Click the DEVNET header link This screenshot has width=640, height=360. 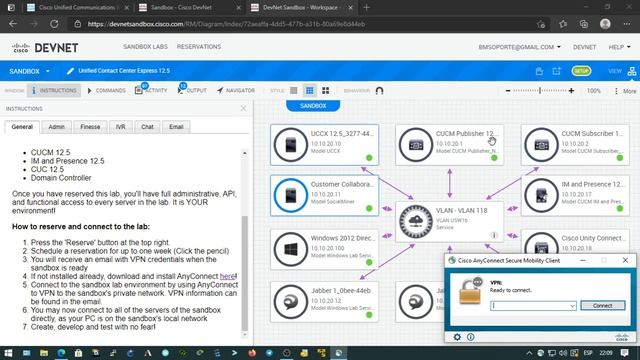(x=584, y=47)
